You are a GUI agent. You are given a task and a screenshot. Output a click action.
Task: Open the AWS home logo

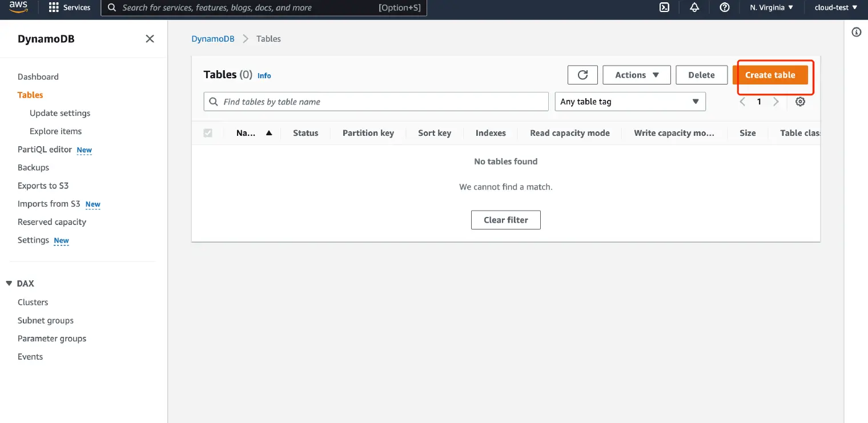click(x=18, y=7)
